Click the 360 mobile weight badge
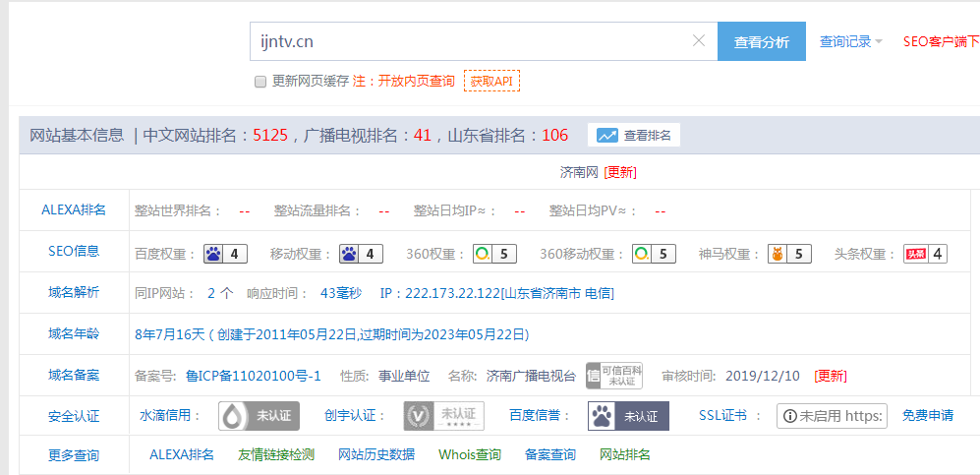This screenshot has height=475, width=980. [654, 254]
